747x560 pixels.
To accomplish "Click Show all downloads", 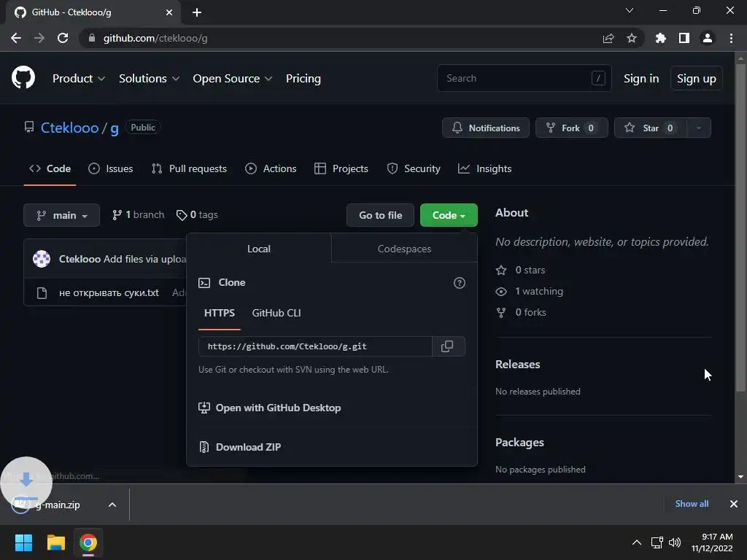I will click(692, 504).
